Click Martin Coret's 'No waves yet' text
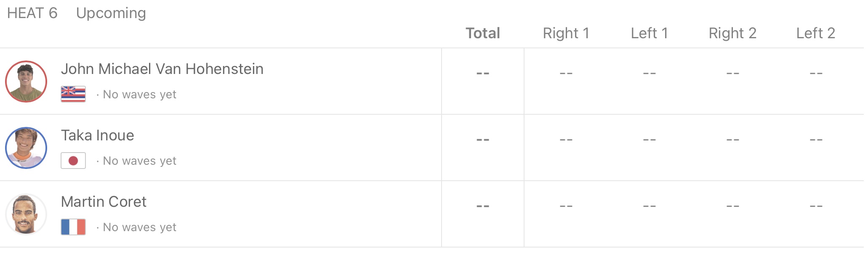Screen dimensions: 868x253 pos(139,227)
